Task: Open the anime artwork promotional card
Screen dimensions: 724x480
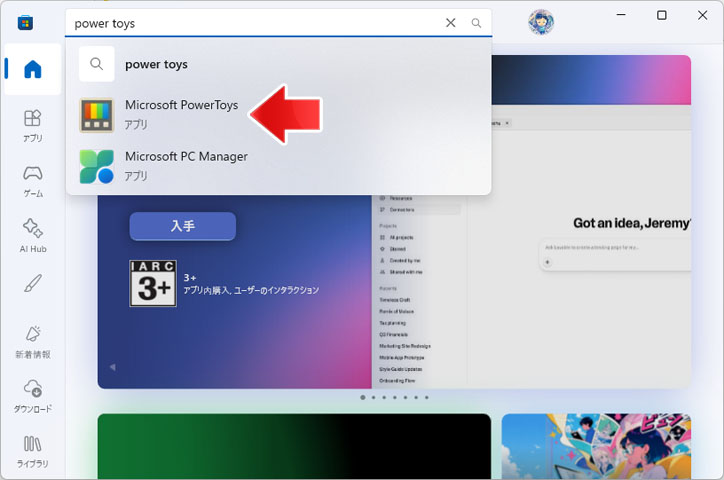Action: pos(596,446)
